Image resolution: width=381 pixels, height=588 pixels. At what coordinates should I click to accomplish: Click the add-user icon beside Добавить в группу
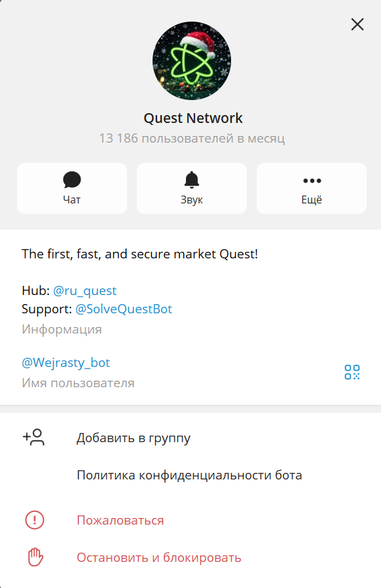pos(33,438)
